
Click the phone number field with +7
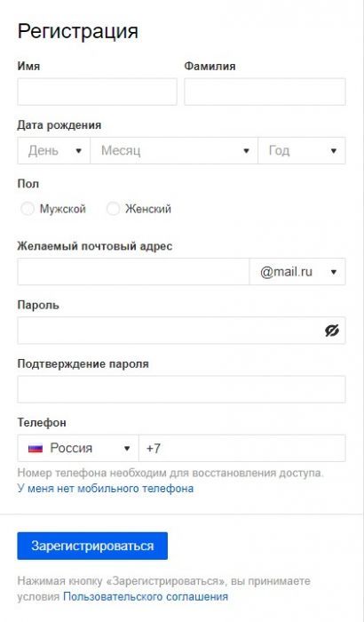point(242,448)
